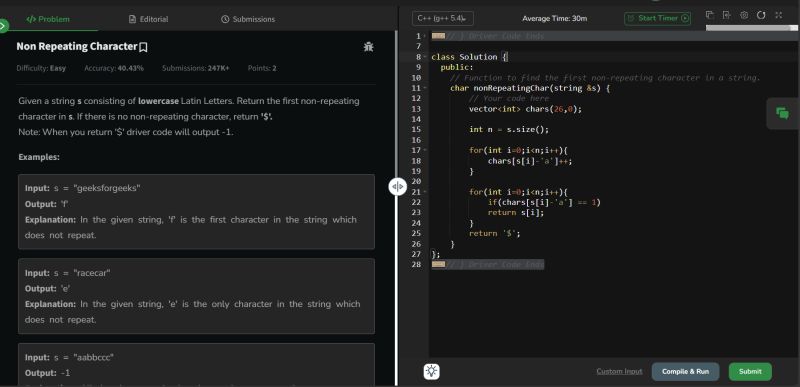Open the green chat bubble icon
This screenshot has height=387, width=800.
point(782,113)
